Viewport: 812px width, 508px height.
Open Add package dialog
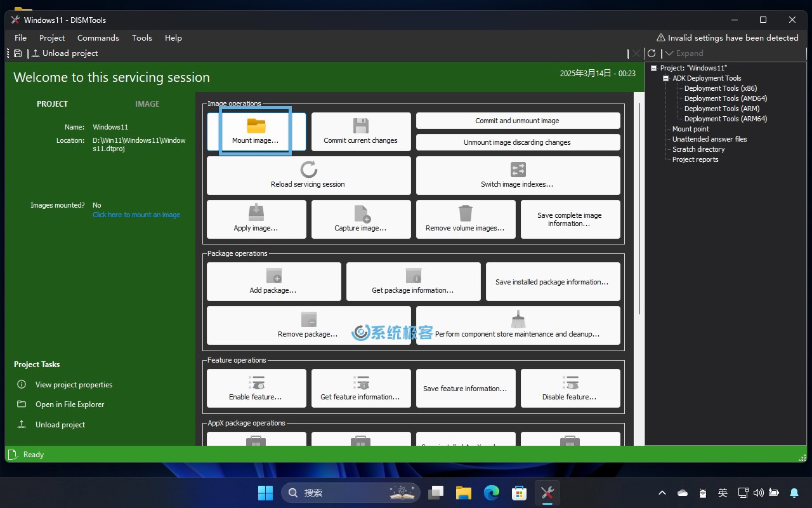click(273, 281)
